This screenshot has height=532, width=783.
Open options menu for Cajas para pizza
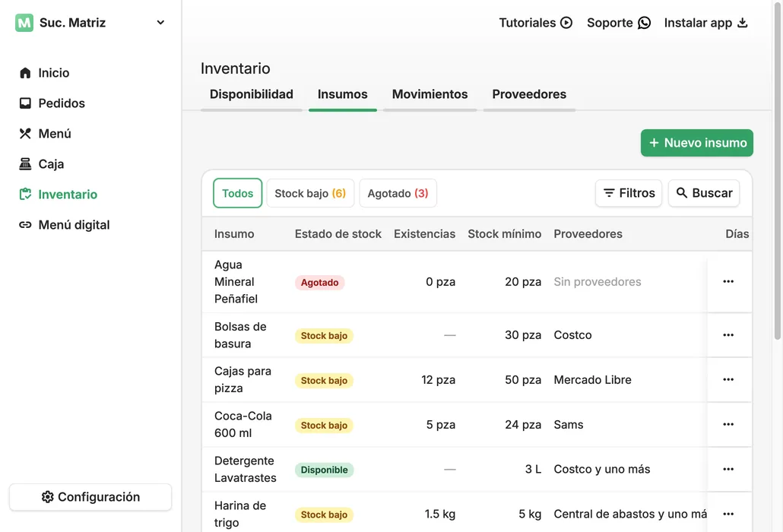click(728, 380)
